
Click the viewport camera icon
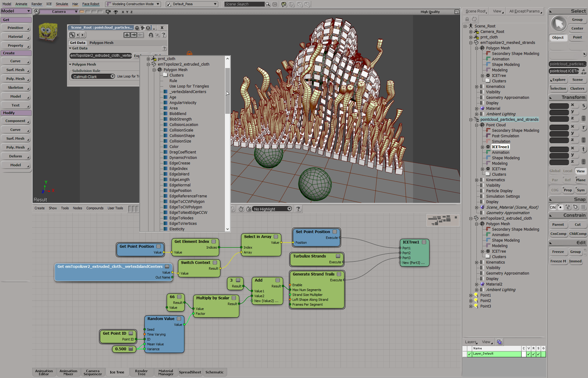108,12
